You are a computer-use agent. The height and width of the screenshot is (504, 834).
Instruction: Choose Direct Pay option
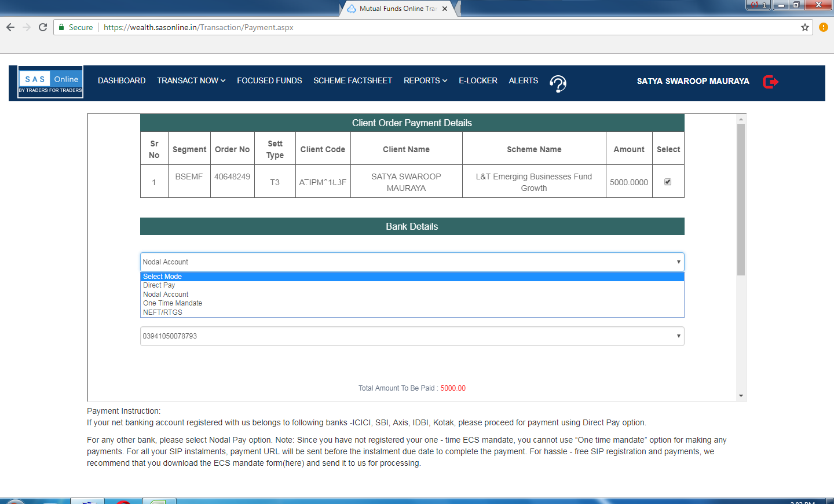412,285
